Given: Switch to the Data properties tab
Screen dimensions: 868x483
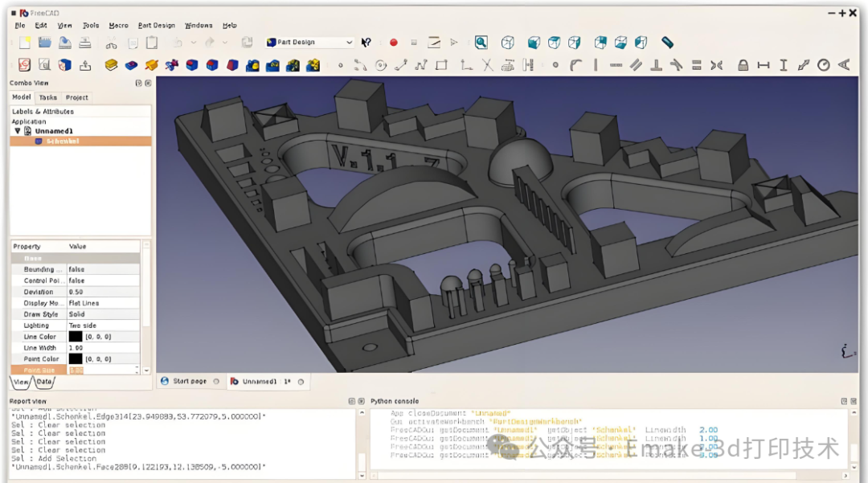Looking at the screenshot, I should click(x=44, y=382).
